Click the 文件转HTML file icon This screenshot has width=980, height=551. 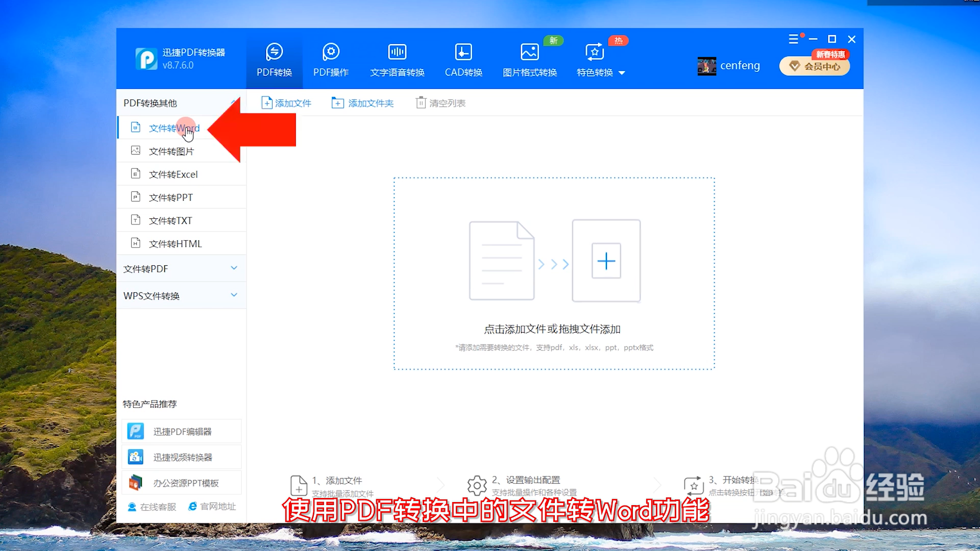point(135,243)
